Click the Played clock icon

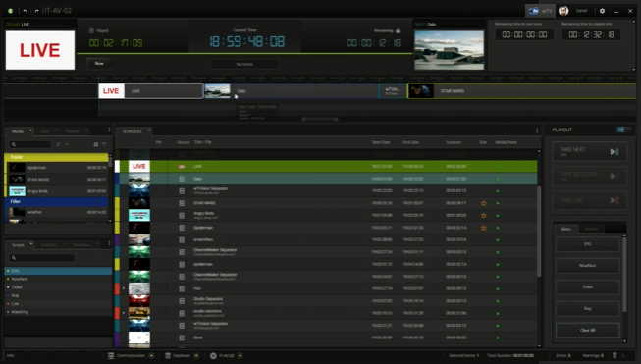91,31
